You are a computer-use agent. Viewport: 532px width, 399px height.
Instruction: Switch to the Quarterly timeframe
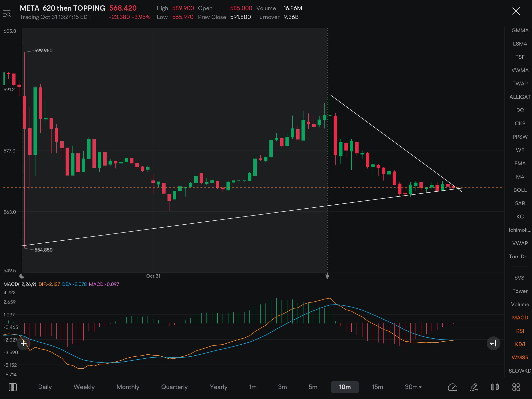click(174, 387)
